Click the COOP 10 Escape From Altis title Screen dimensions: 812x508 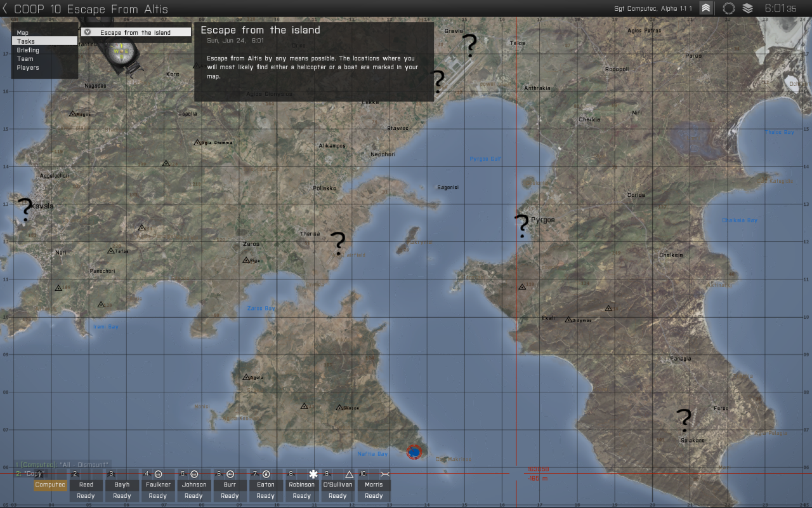tap(91, 9)
